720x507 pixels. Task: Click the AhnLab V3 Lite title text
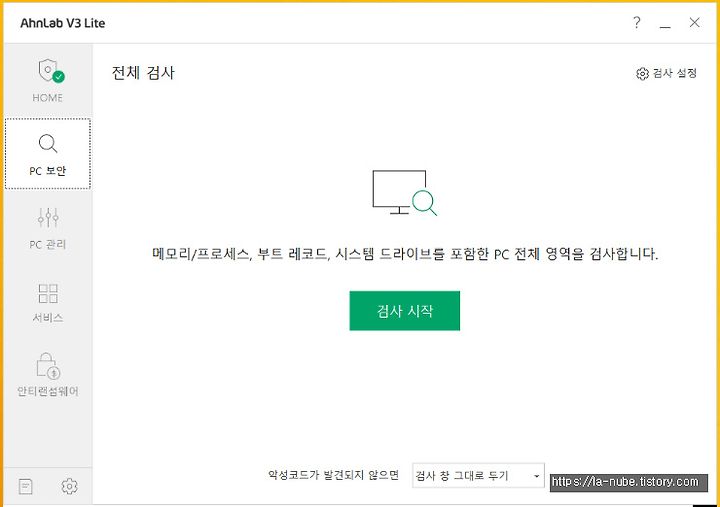click(63, 23)
